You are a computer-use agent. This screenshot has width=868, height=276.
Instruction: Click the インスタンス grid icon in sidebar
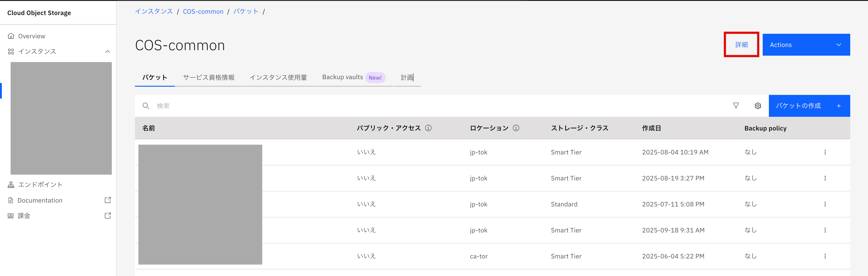tap(11, 52)
